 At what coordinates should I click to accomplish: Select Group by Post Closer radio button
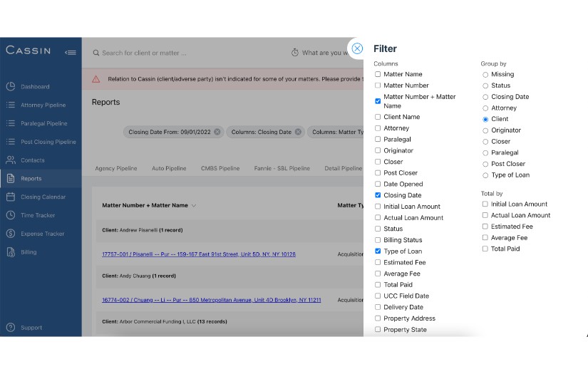(x=485, y=164)
